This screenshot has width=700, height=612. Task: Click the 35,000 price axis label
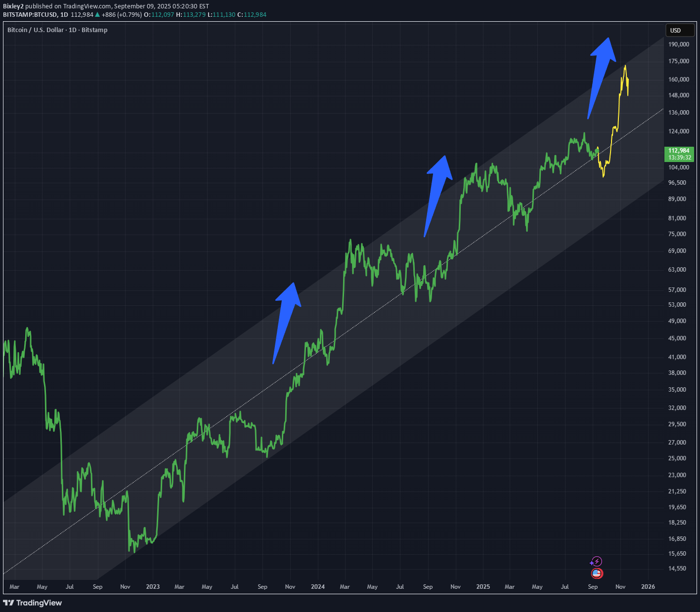677,390
